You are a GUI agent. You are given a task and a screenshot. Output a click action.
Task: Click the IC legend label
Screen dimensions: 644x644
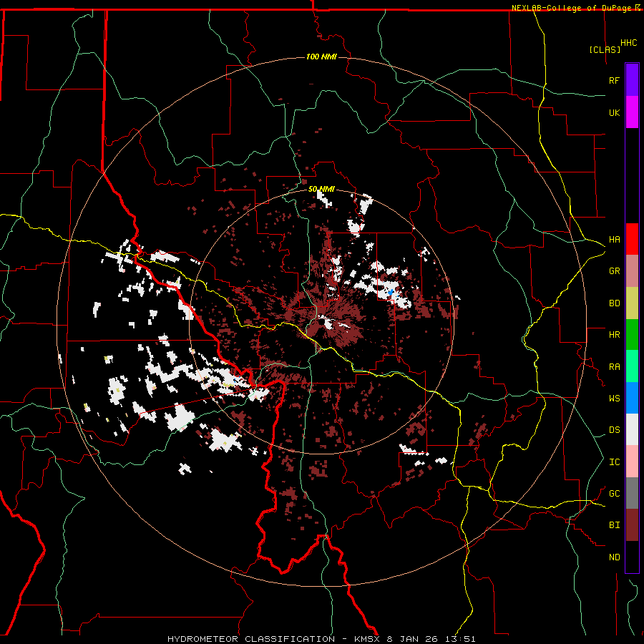click(x=614, y=462)
